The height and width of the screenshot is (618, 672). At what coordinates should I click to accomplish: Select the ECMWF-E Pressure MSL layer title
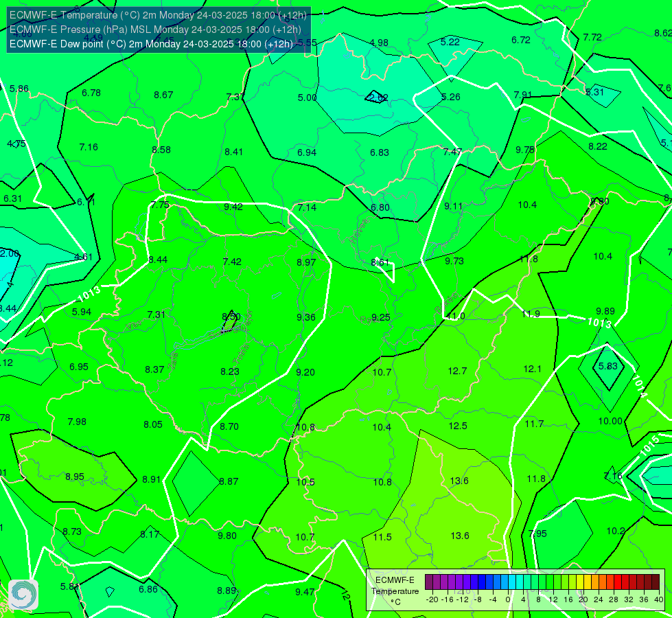tap(155, 30)
